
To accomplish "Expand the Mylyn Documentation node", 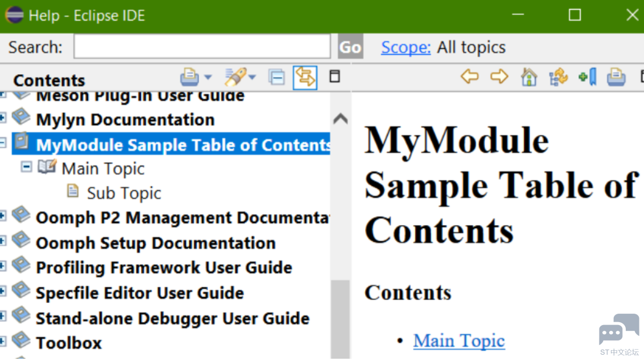I will [2, 118].
